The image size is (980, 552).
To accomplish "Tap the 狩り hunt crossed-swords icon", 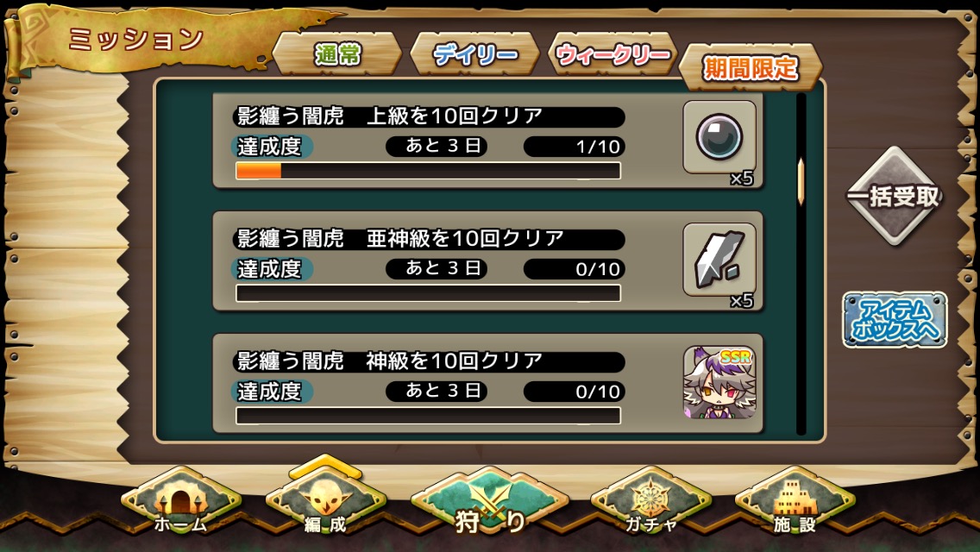I will 489,504.
